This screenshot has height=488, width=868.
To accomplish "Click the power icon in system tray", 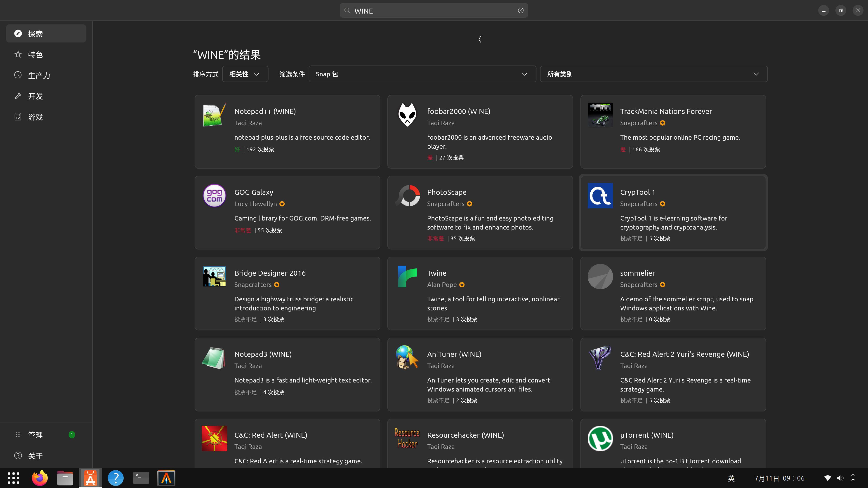I will point(853,478).
